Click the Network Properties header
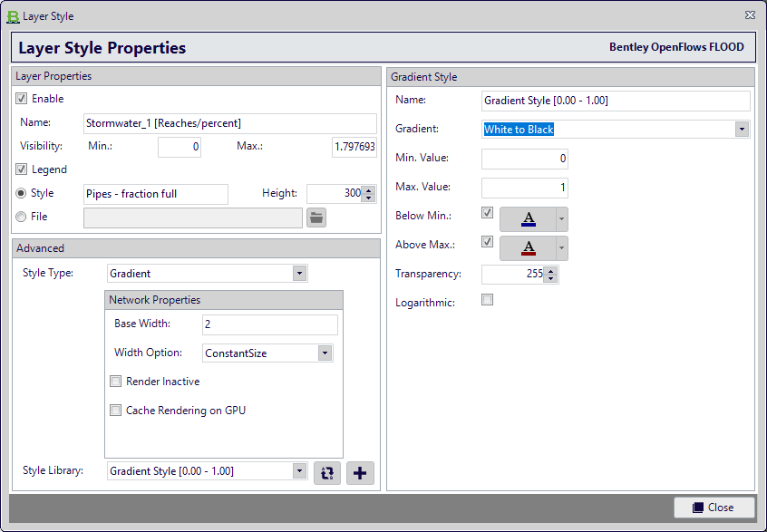The image size is (767, 532). click(x=224, y=300)
